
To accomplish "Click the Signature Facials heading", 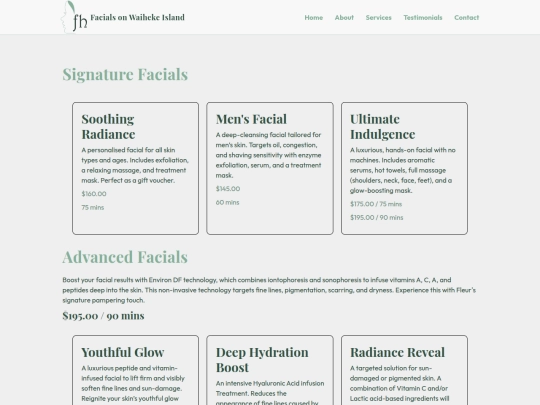I will pyautogui.click(x=125, y=74).
